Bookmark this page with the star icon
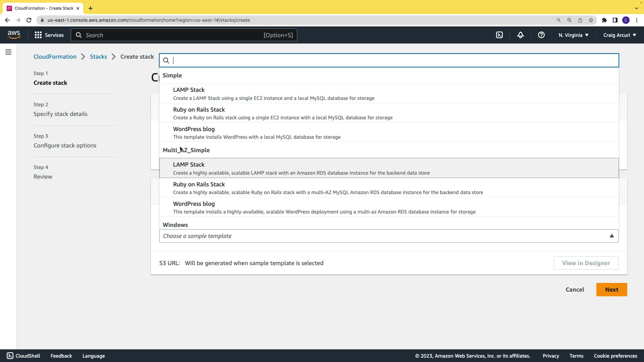 [x=591, y=20]
